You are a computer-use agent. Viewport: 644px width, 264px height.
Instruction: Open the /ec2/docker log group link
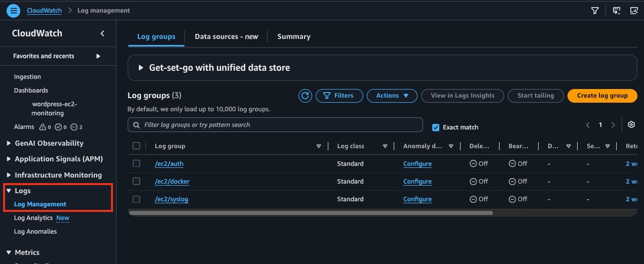coord(172,182)
